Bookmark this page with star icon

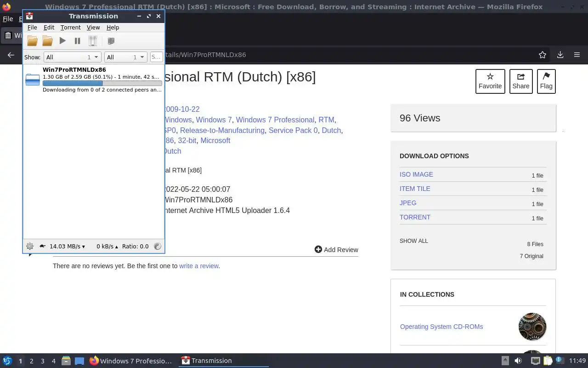coord(543,55)
